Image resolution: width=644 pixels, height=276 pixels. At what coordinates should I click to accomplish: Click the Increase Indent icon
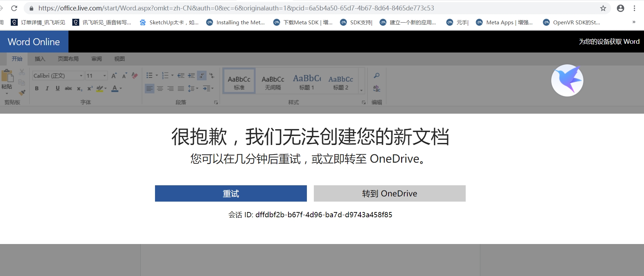(191, 75)
